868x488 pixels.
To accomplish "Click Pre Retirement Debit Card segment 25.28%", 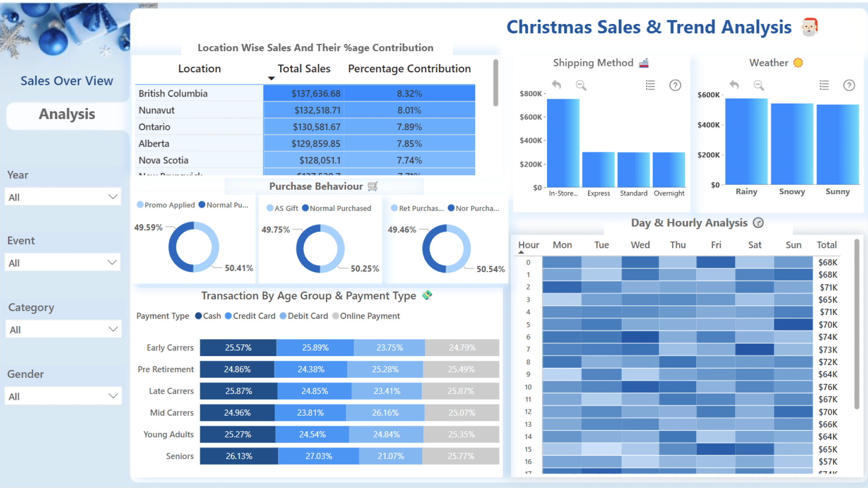I will point(385,369).
